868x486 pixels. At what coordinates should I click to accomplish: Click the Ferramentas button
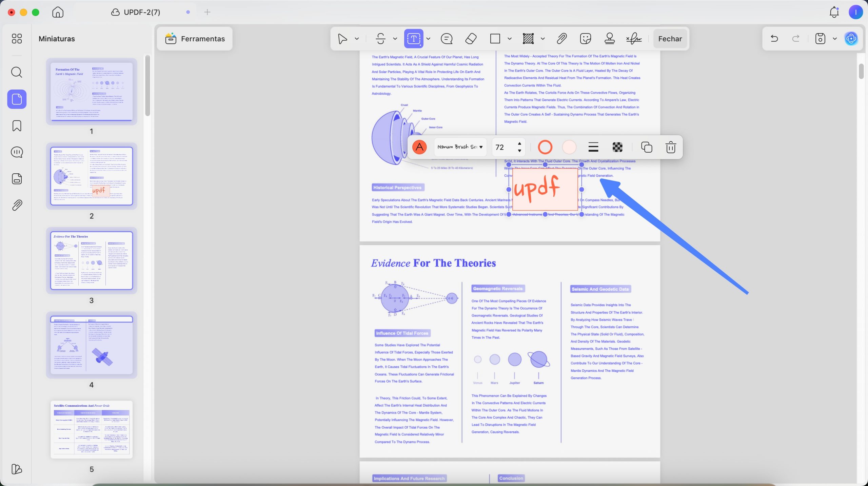[195, 39]
